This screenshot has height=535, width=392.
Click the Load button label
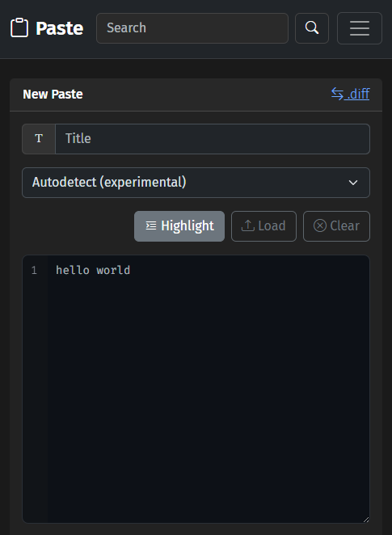click(x=272, y=225)
